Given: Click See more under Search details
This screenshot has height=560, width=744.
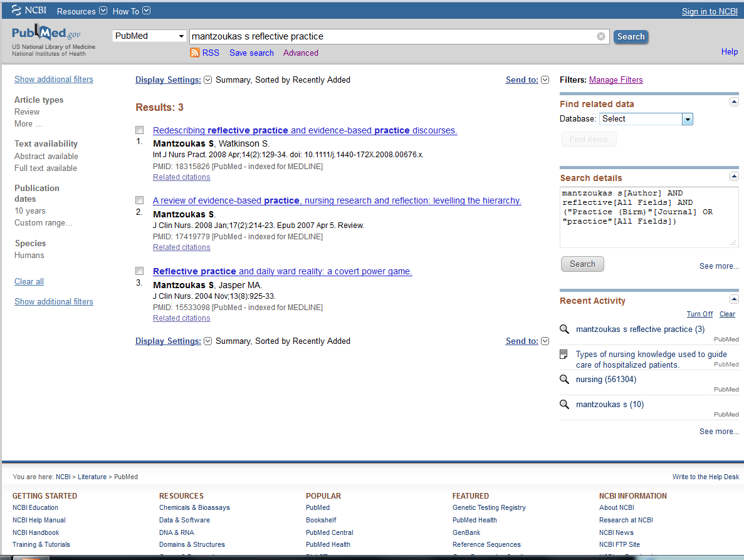Looking at the screenshot, I should 718,266.
